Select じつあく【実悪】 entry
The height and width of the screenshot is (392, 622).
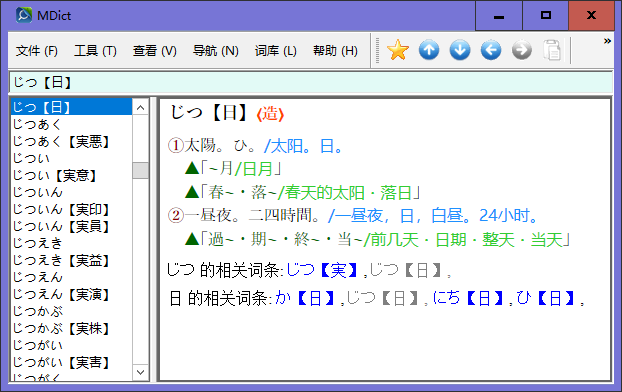click(71, 141)
